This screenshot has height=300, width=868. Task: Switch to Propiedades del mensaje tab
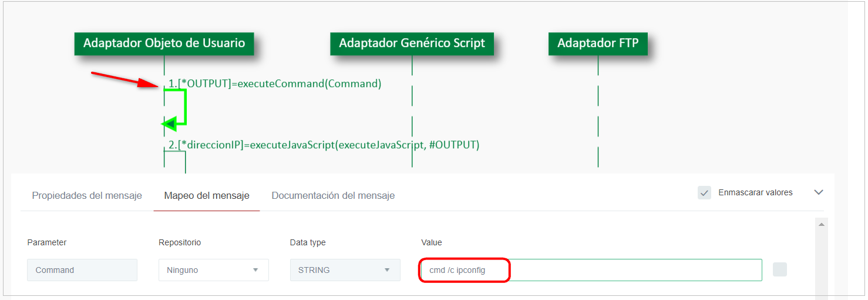coord(87,196)
